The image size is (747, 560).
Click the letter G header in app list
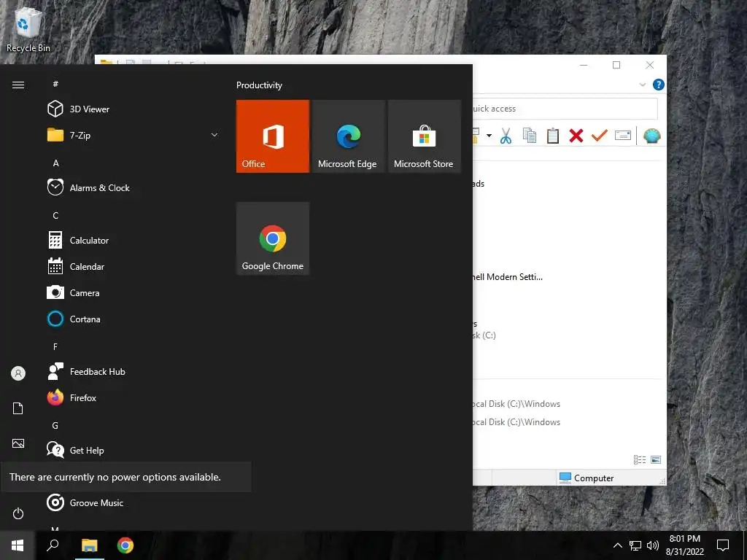point(55,425)
